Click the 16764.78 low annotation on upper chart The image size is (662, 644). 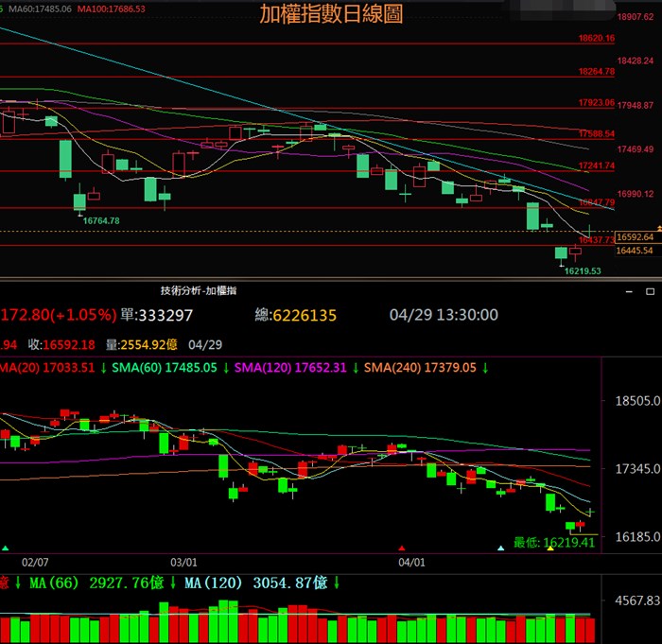(101, 220)
